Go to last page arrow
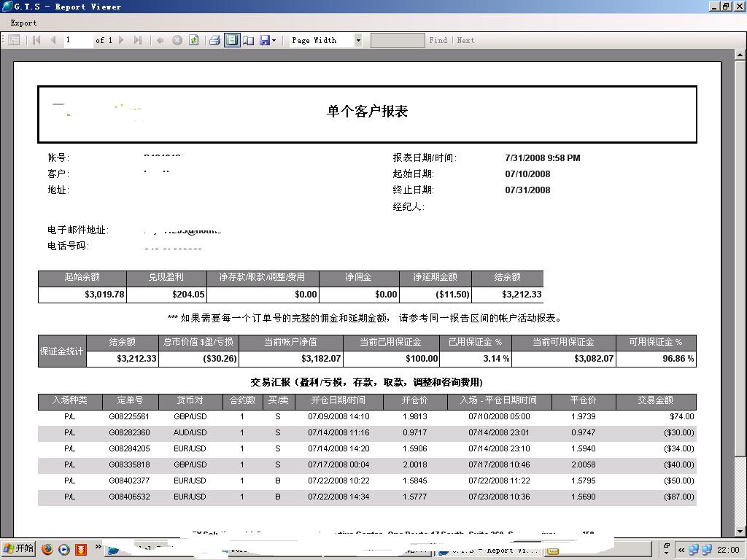Image resolution: width=747 pixels, height=560 pixels. (137, 41)
